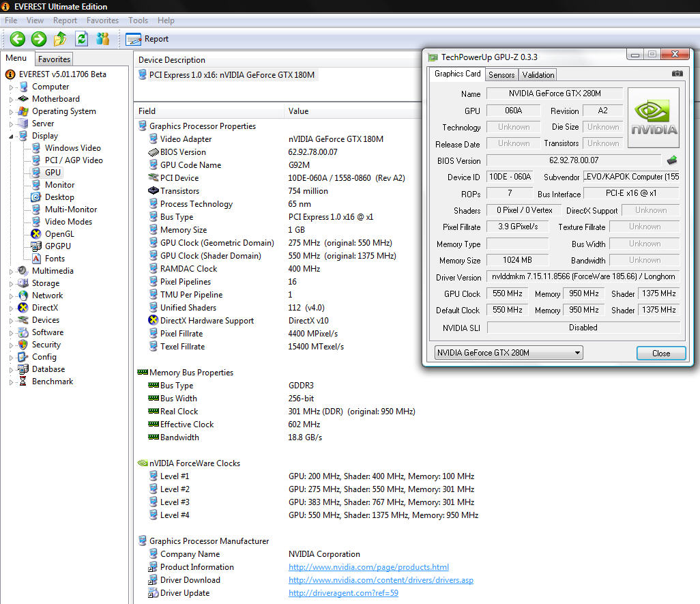Open the nvidia.com products.html link
This screenshot has width=700, height=604.
point(368,567)
